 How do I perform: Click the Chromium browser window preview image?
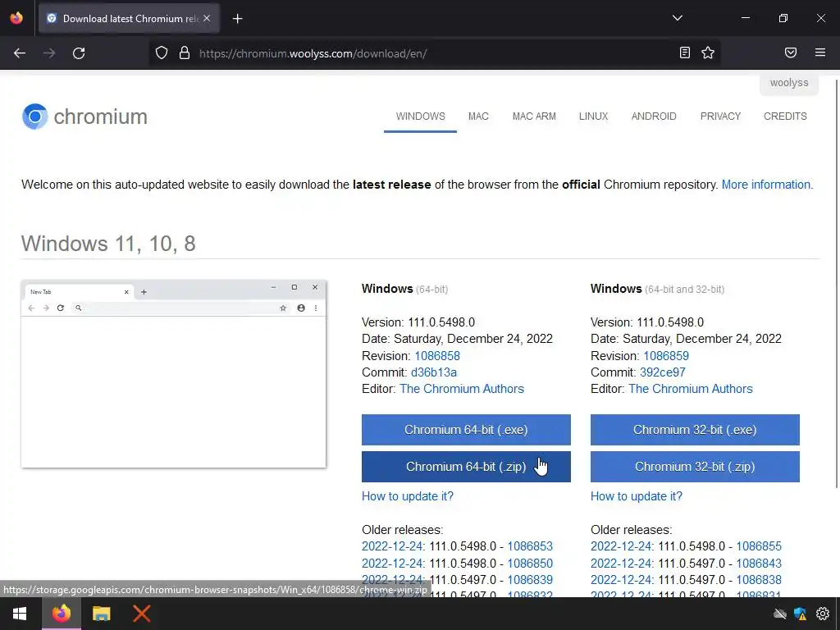(x=174, y=373)
